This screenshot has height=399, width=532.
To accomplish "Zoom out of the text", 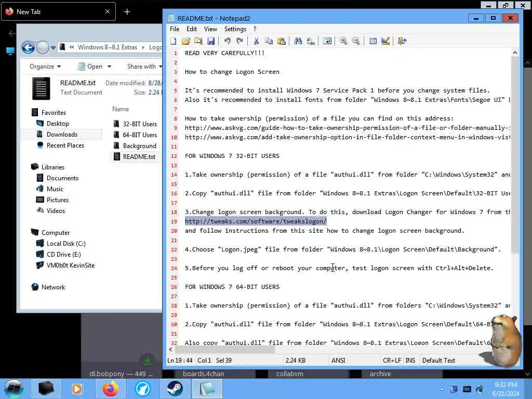I will click(x=356, y=41).
